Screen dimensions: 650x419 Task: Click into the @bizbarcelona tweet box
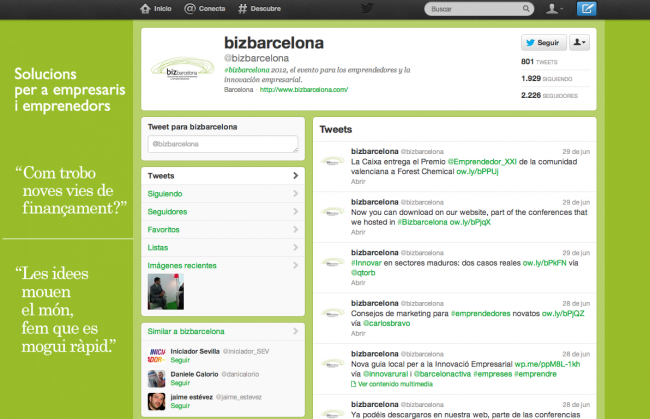[x=223, y=144]
